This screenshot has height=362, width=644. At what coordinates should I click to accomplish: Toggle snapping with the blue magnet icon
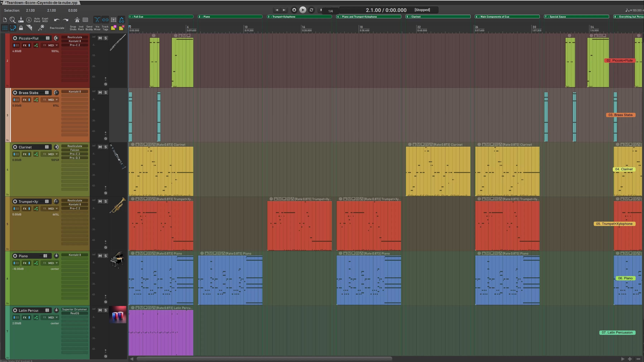(13, 28)
